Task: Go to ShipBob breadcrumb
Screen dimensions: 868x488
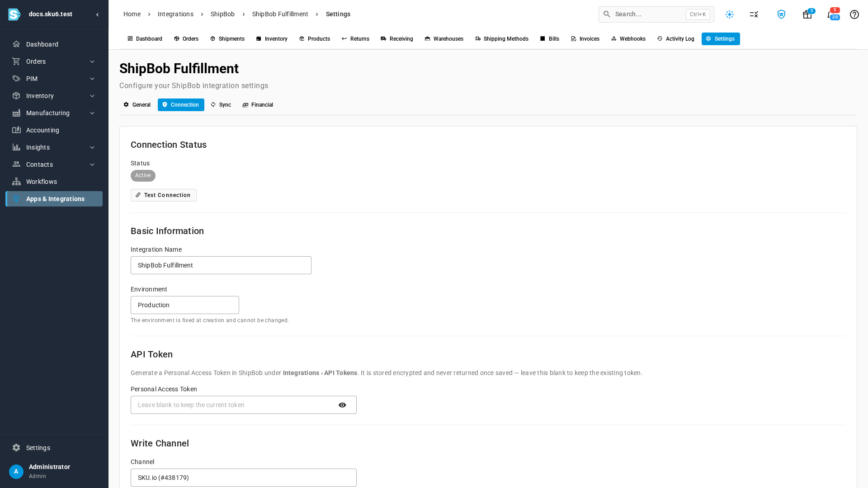Action: coord(222,14)
